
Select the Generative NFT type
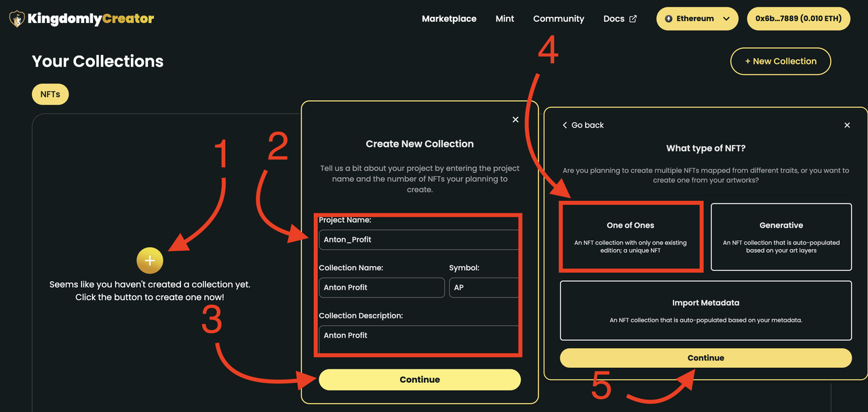tap(781, 237)
